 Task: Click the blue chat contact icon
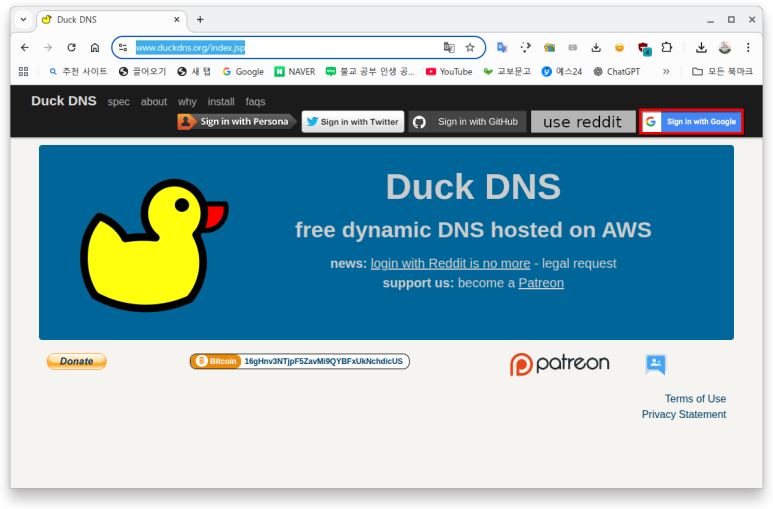click(x=656, y=364)
